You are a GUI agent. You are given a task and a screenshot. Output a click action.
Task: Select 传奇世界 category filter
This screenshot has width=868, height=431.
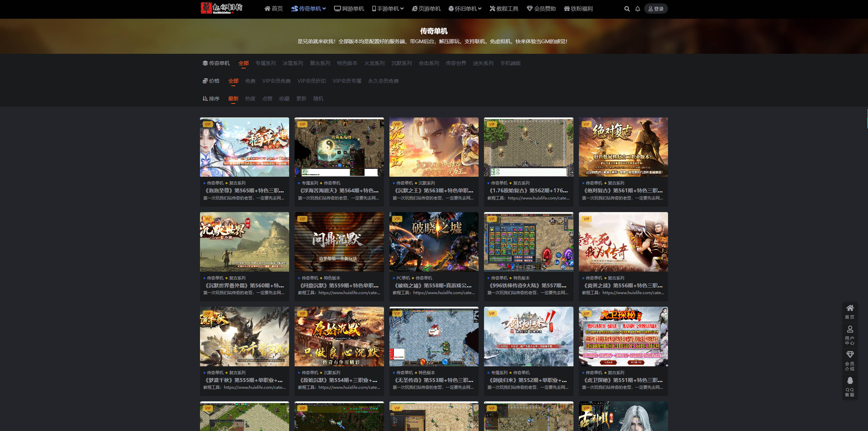pyautogui.click(x=456, y=63)
